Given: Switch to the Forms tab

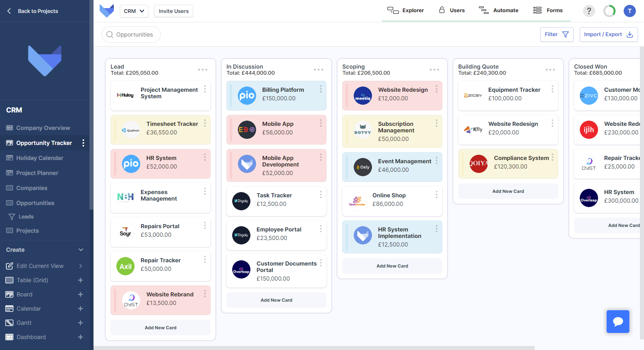Looking at the screenshot, I should tap(548, 11).
